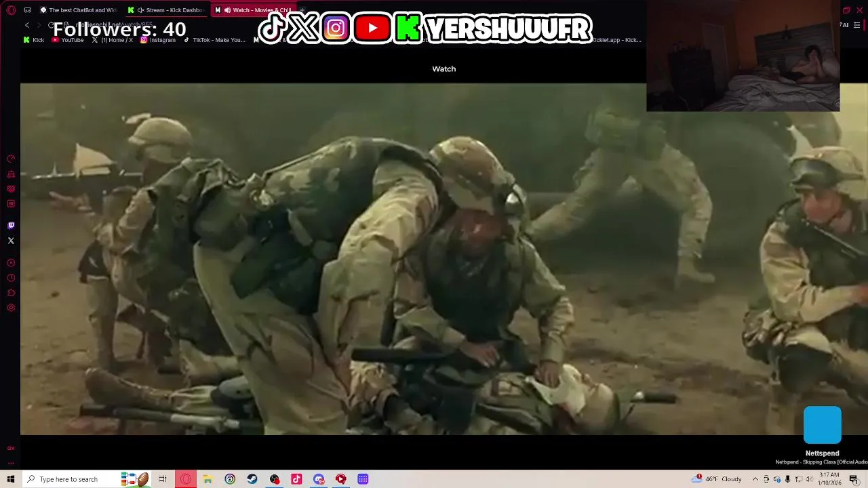868x488 pixels.
Task: Click the blue Nettspend album art square
Action: (822, 425)
